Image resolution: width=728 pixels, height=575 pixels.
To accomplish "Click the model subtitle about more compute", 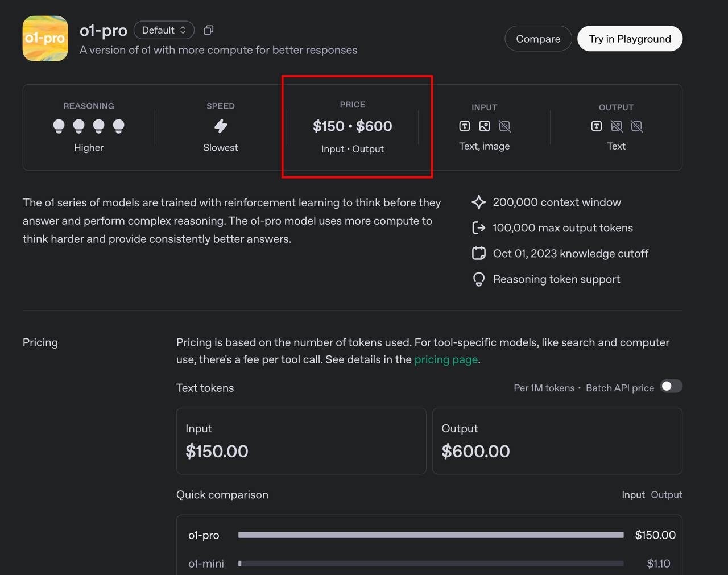I will 218,50.
